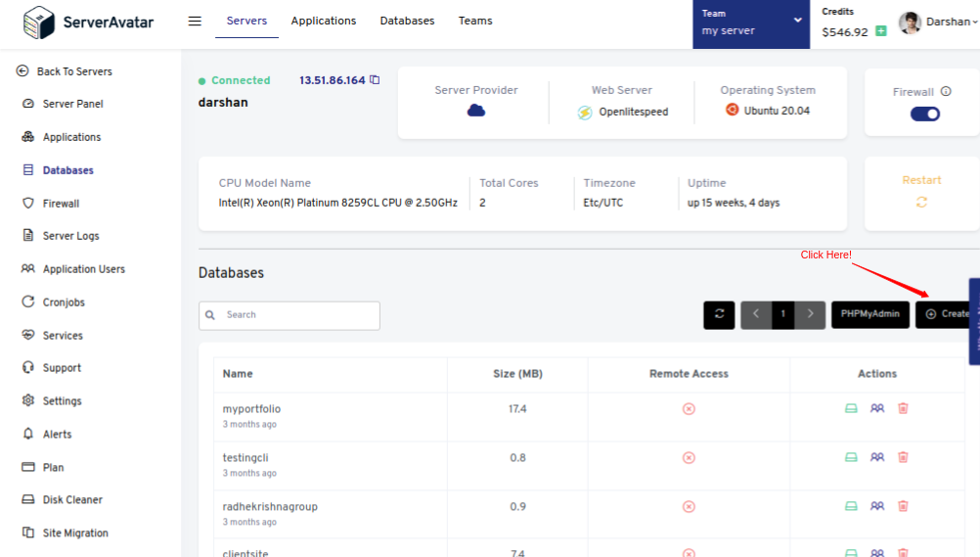Image resolution: width=980 pixels, height=557 pixels.
Task: Click the radhekrishnagroup database name
Action: click(270, 506)
